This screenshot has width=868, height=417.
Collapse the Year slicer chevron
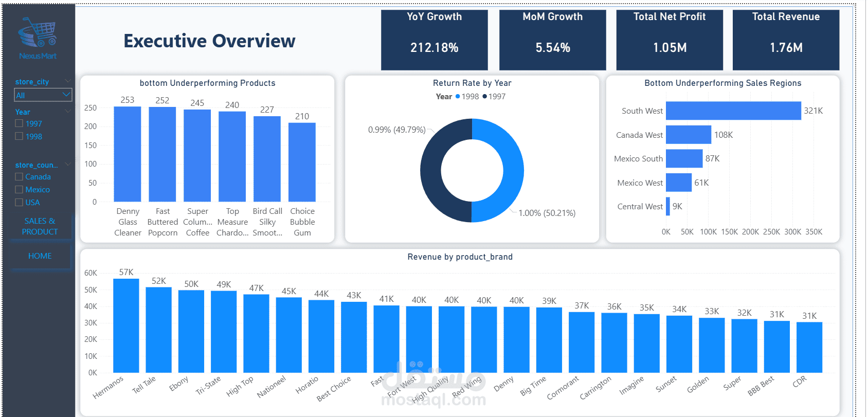pos(67,112)
